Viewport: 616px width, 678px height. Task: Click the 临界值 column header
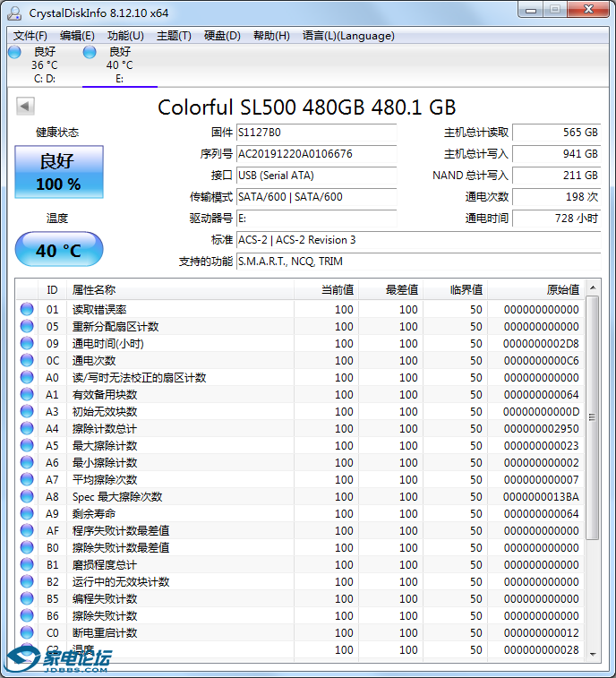tap(455, 289)
